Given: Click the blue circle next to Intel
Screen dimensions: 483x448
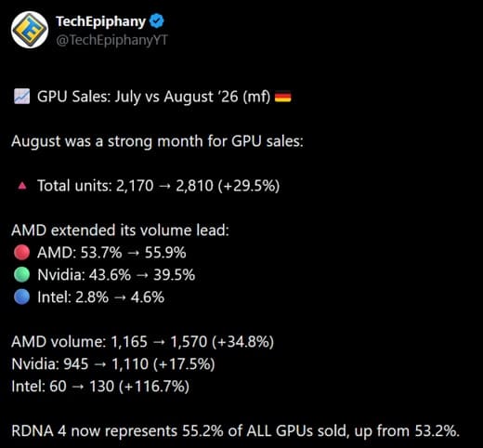Looking at the screenshot, I should coord(22,296).
